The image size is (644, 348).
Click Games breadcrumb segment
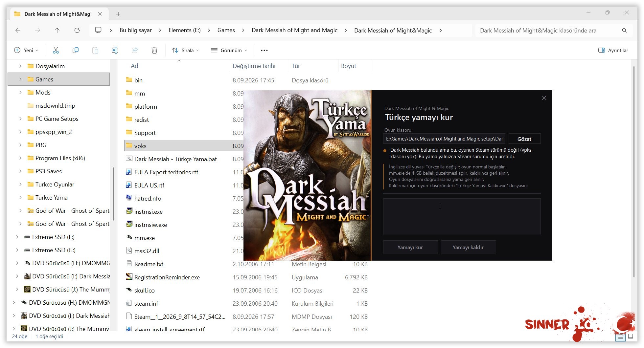[x=226, y=30]
